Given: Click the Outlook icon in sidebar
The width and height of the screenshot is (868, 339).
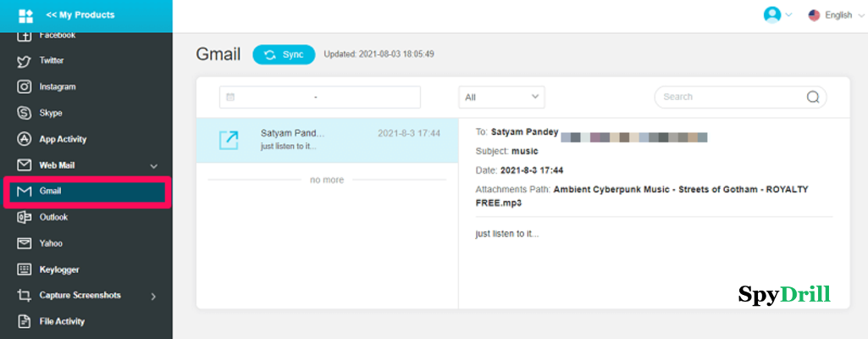Looking at the screenshot, I should tap(25, 218).
